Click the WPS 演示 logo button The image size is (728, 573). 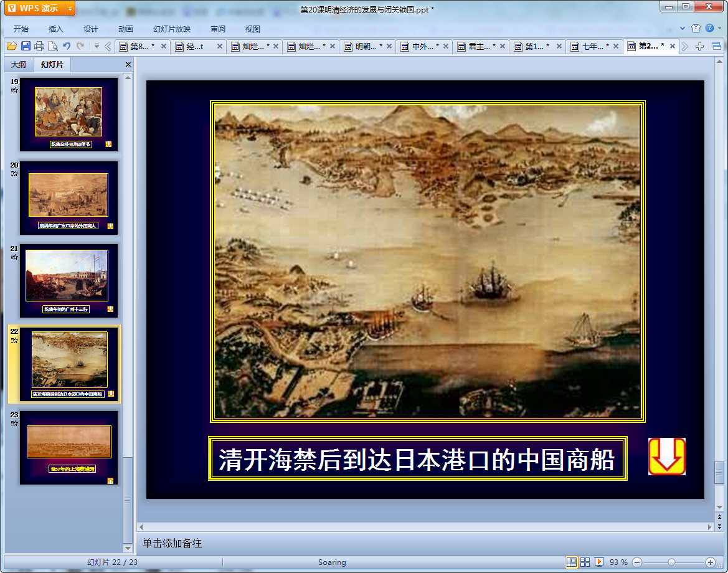tap(34, 8)
